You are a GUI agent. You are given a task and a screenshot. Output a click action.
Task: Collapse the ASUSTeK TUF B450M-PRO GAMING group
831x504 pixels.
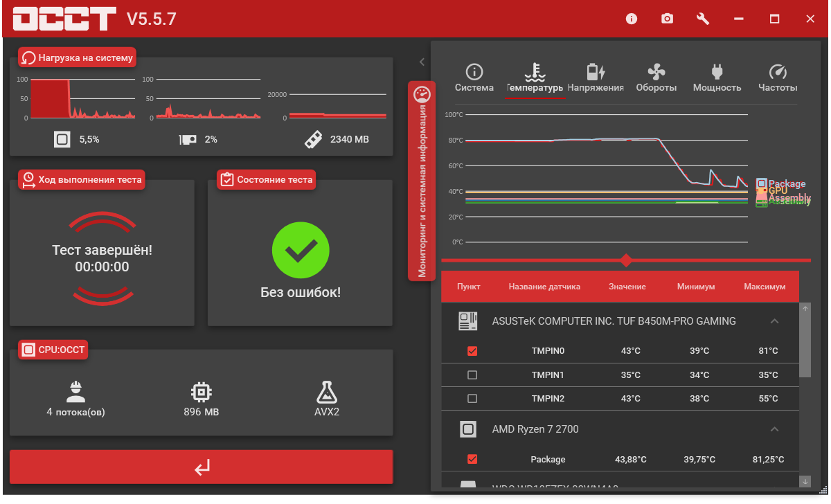coord(775,321)
